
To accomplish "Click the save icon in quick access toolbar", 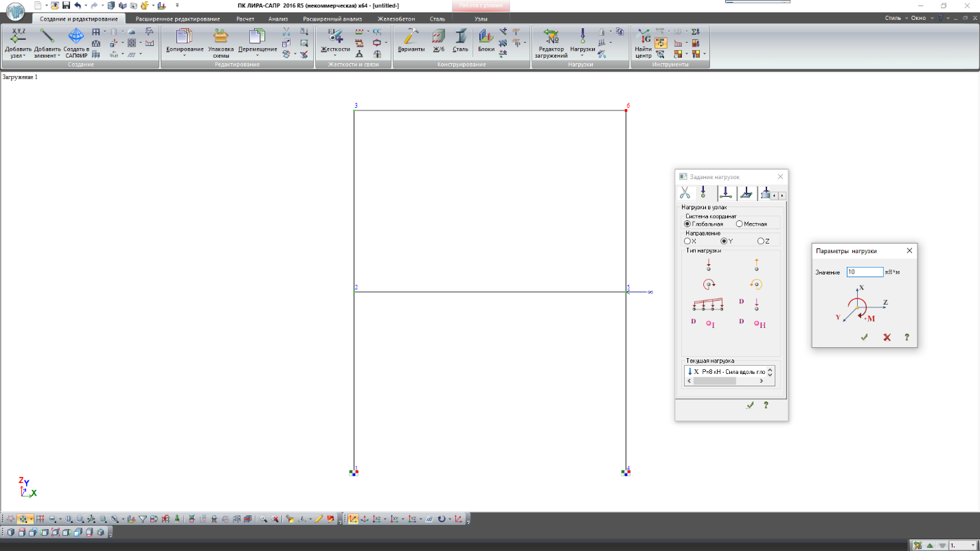I will pos(67,5).
